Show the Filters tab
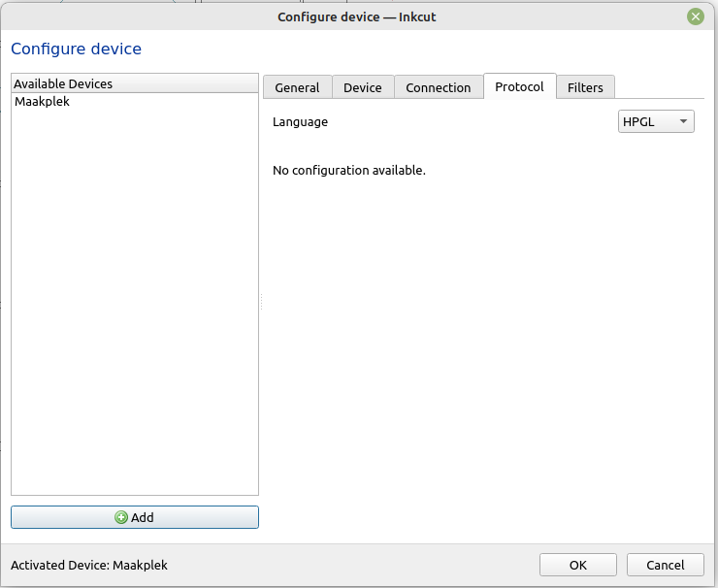This screenshot has width=718, height=588. (585, 87)
